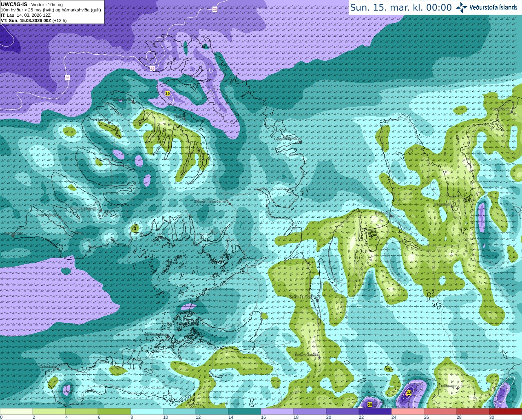Select the Bolungarvík station label
This screenshot has height=420, width=522.
tap(122, 99)
